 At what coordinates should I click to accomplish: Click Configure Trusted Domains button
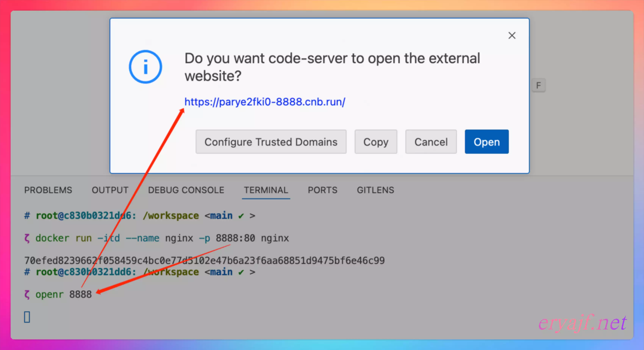click(271, 142)
